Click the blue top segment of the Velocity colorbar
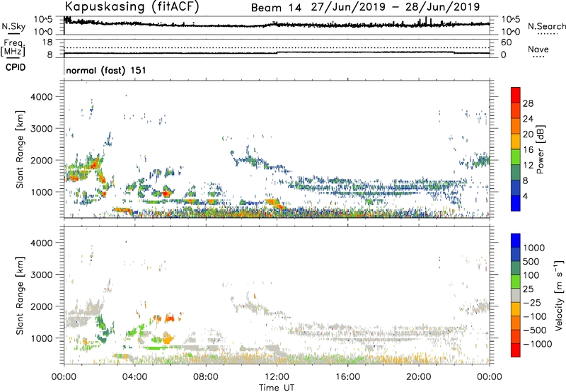The height and width of the screenshot is (392, 566). click(516, 241)
